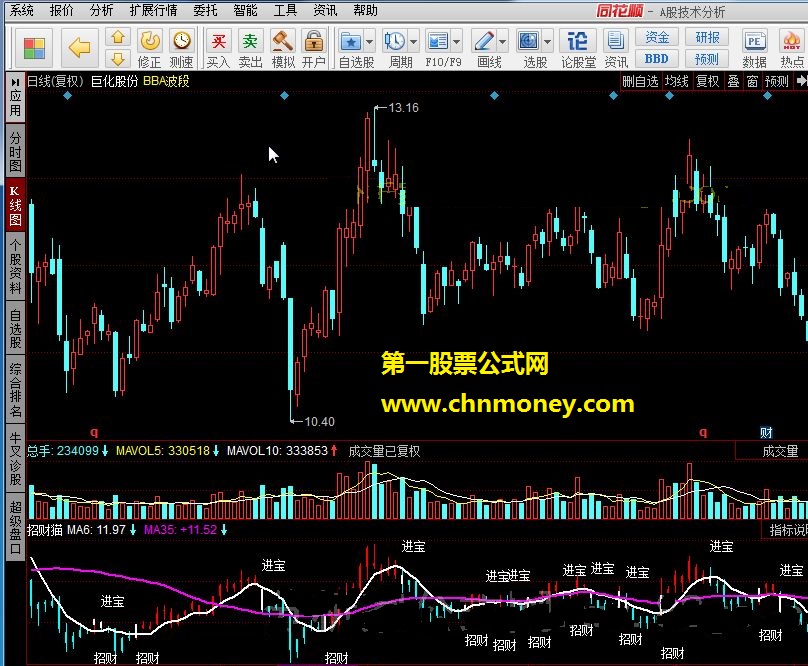This screenshot has height=666, width=808.
Task: Switch to the 综合排名 sidebar tab
Action: [x=15, y=390]
